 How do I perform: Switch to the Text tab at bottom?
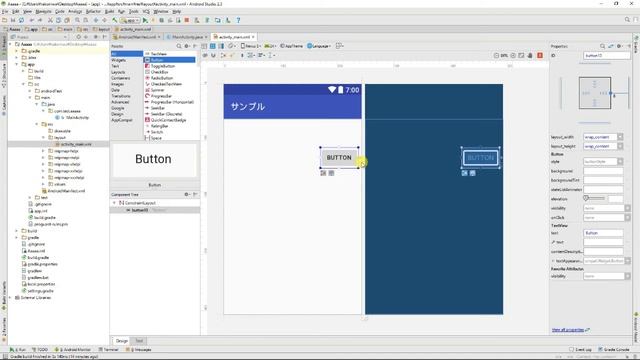139,340
